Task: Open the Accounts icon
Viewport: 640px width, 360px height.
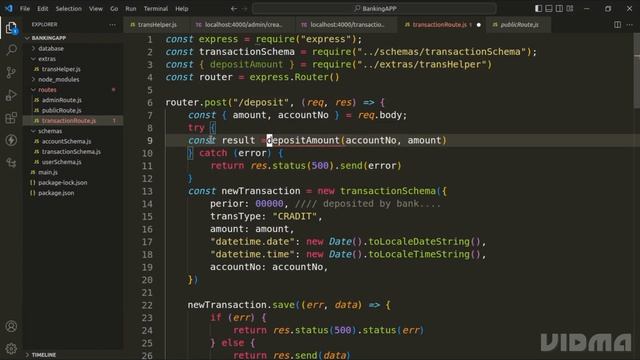Action: click(11, 326)
